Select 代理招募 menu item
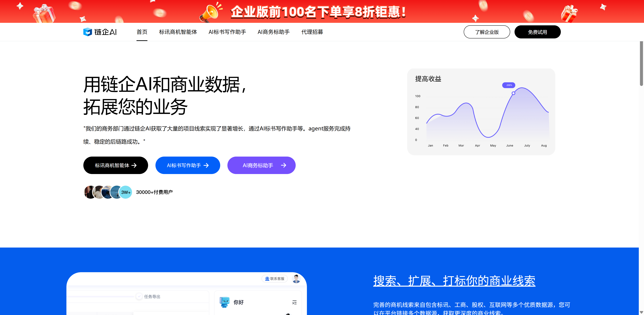The image size is (644, 315). [x=312, y=32]
